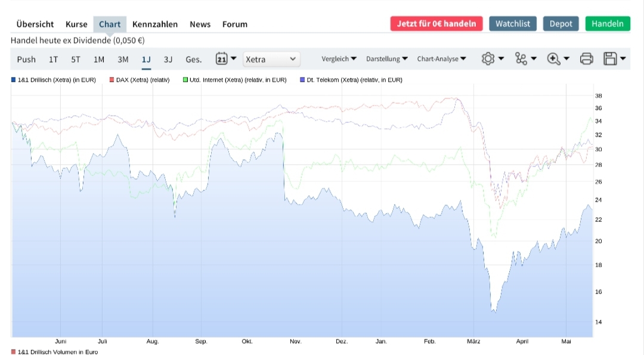644x355 pixels.
Task: Open the Übersicht tab
Action: pyautogui.click(x=35, y=24)
